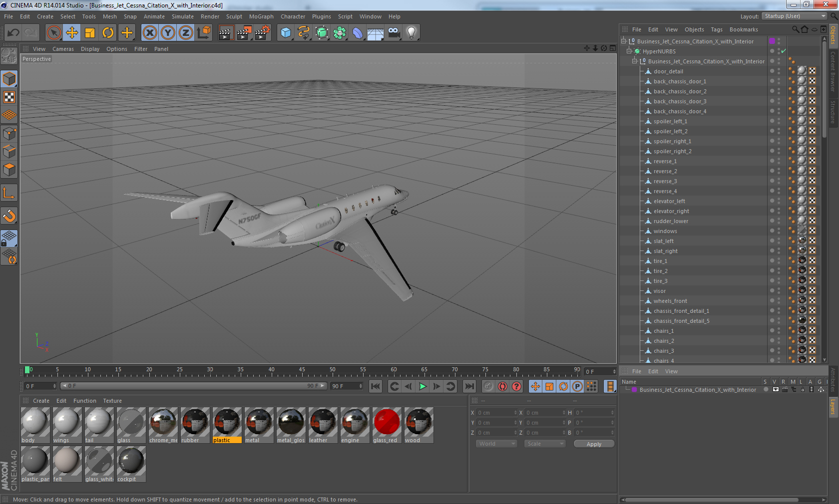Open World coordinate system dropdown

tap(496, 444)
